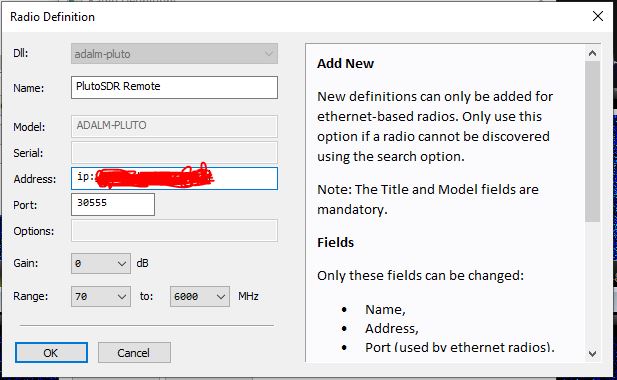Confirm the radio definition with OK
This screenshot has width=617, height=380.
(51, 352)
